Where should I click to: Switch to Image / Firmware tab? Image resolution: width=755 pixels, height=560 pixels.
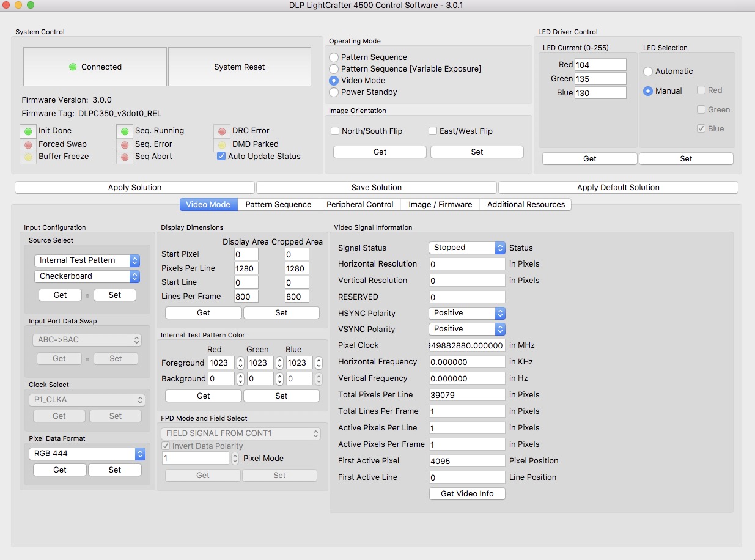point(440,204)
